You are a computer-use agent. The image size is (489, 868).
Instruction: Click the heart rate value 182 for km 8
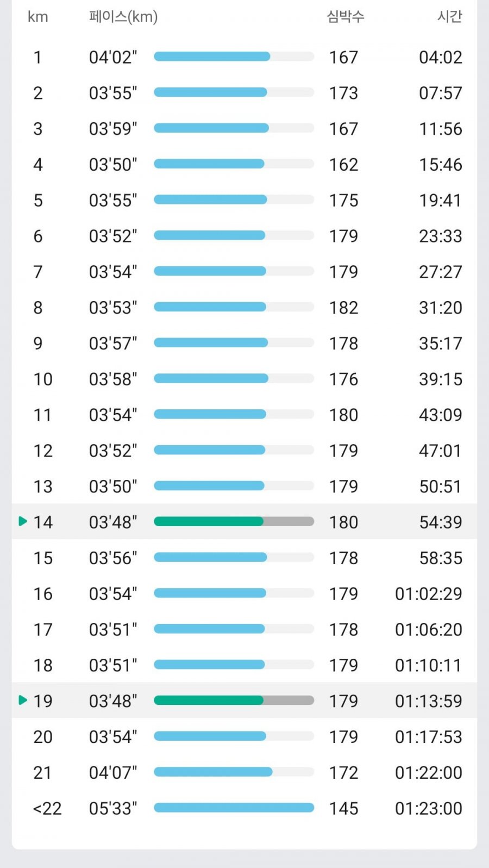pyautogui.click(x=344, y=308)
